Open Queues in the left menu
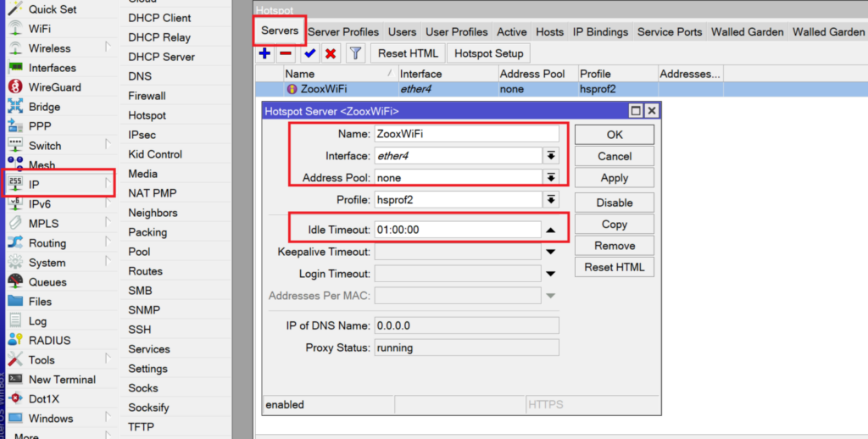 (47, 281)
